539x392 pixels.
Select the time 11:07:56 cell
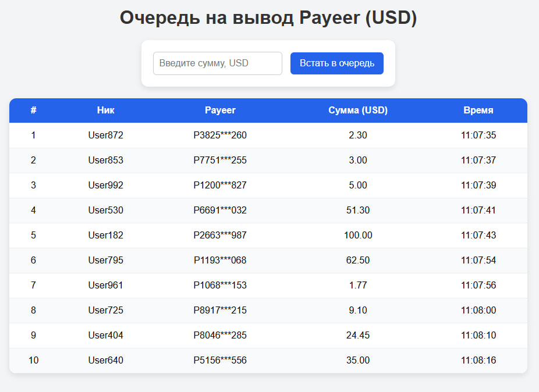(x=478, y=285)
